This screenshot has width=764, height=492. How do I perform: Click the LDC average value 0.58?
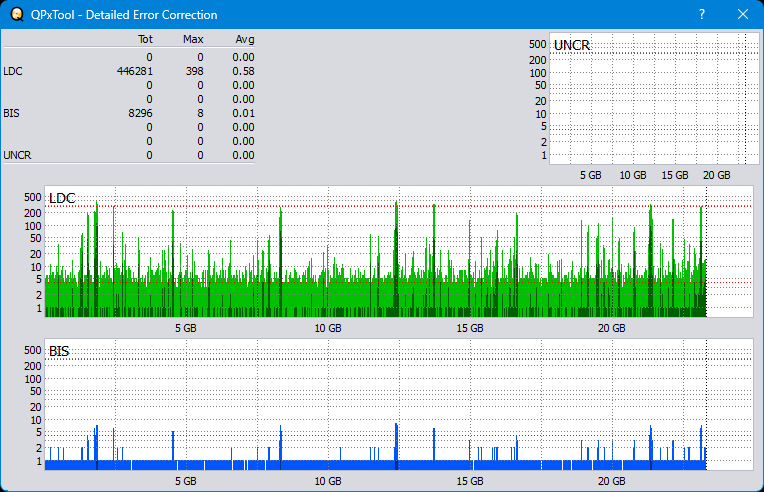(243, 71)
